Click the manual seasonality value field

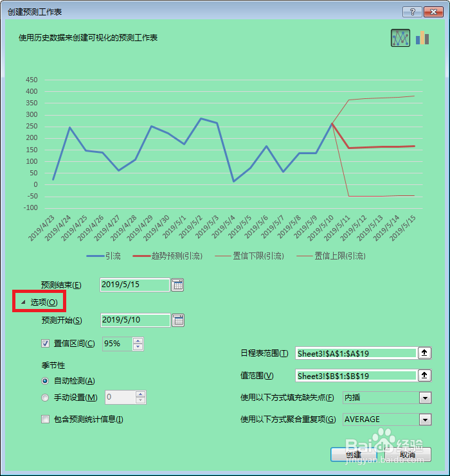click(120, 397)
